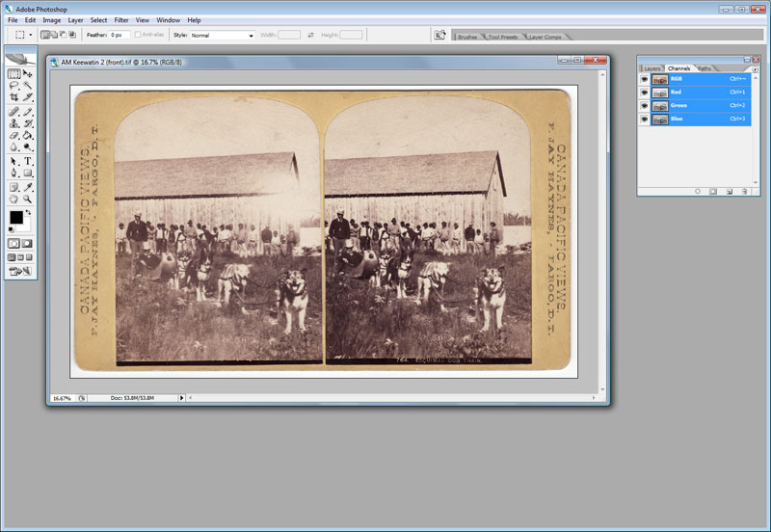This screenshot has width=771, height=532.
Task: Open the Filter menu
Action: pyautogui.click(x=121, y=19)
